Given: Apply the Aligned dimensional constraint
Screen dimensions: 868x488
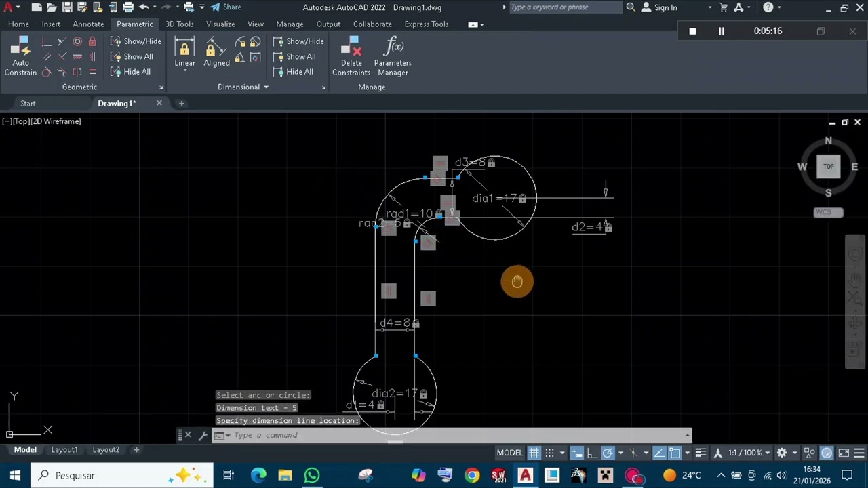Looking at the screenshot, I should (216, 52).
